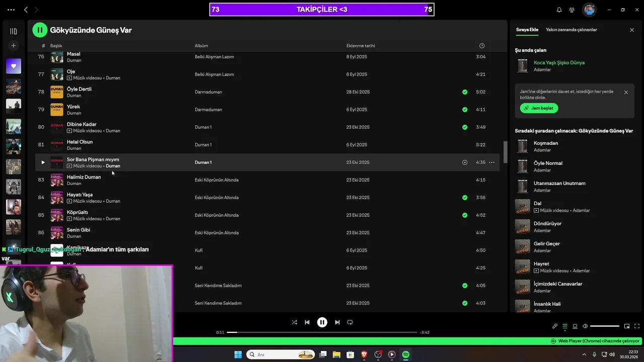Open File Explorer from the taskbar
This screenshot has height=362, width=644.
pos(337,354)
